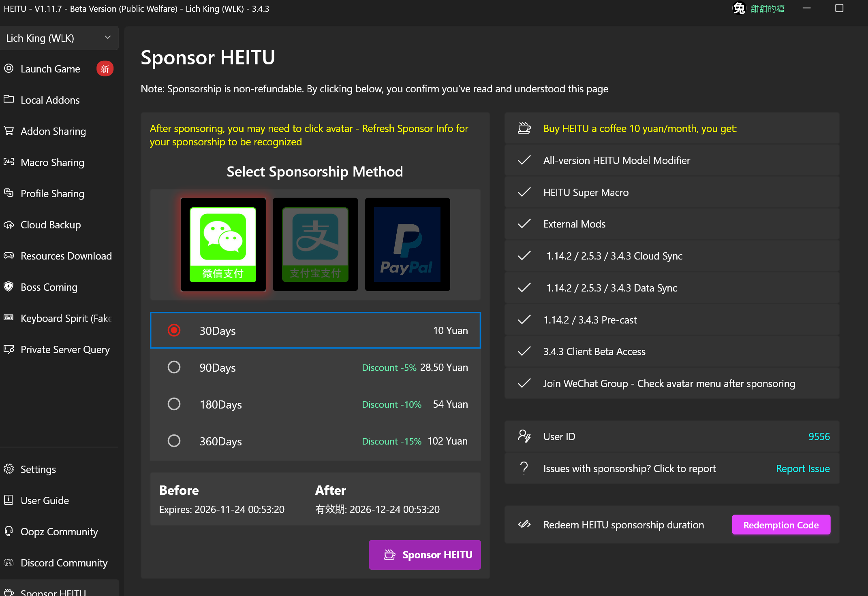Go to Macro Sharing page
Screen dimensions: 868x596
(59, 162)
